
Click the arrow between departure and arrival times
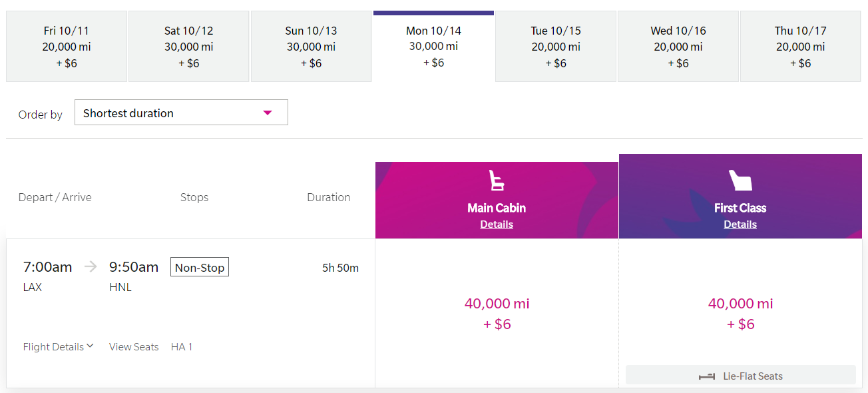tap(91, 267)
